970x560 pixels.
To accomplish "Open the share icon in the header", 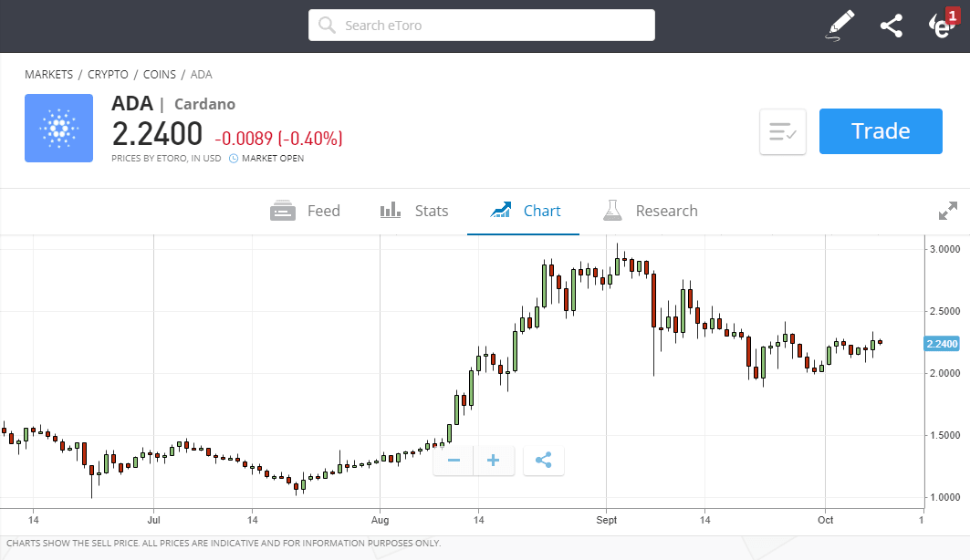I will pyautogui.click(x=891, y=25).
